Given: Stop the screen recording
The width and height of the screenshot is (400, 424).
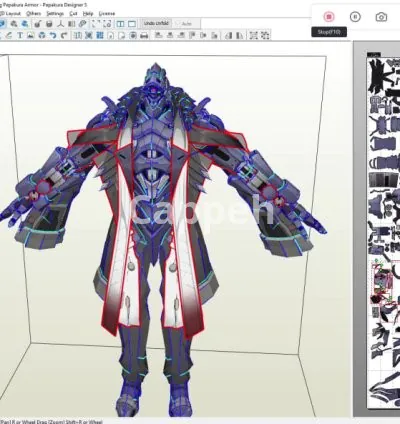Looking at the screenshot, I should click(x=329, y=16).
